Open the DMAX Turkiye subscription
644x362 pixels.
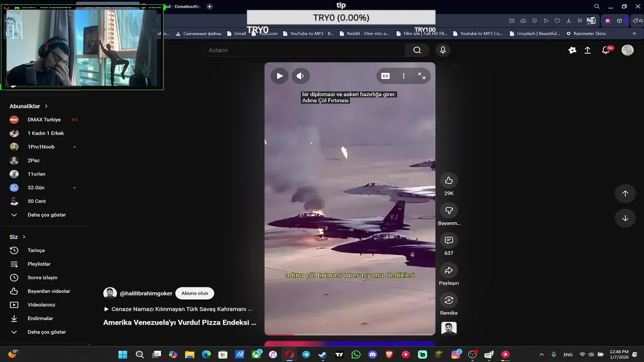[x=43, y=120]
